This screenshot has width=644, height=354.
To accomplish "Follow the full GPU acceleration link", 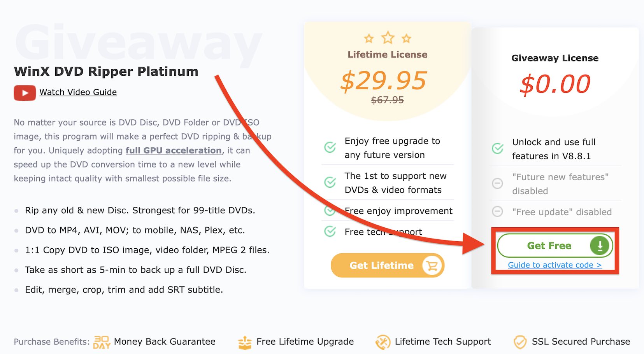I will 173,150.
